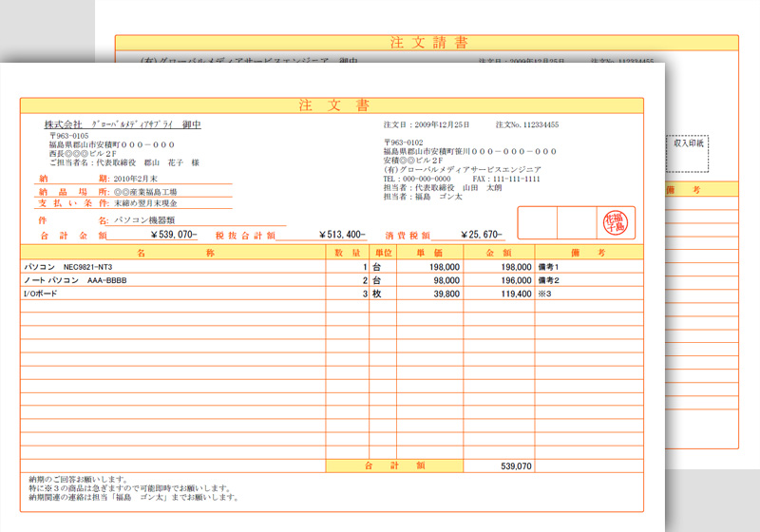Click the red circular seal stamp
Viewport: 760px width, 532px height.
tap(617, 223)
